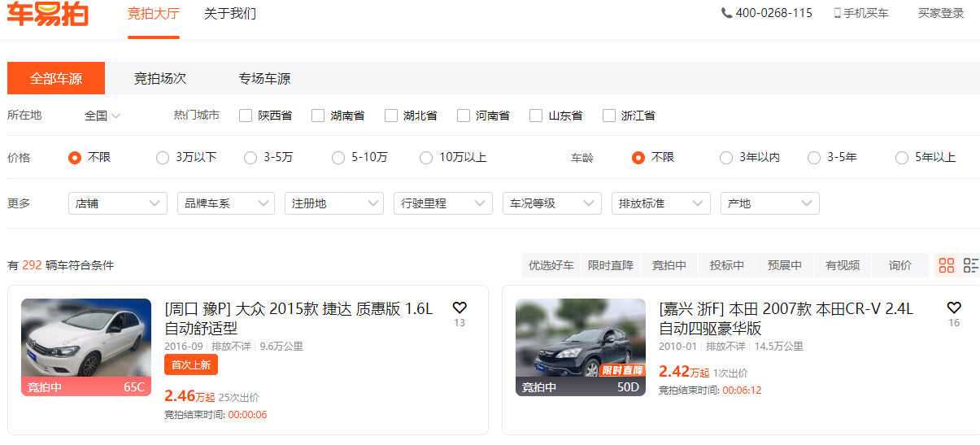Open the 品牌车系 dropdown
Screen dimensions: 980x445
226,203
